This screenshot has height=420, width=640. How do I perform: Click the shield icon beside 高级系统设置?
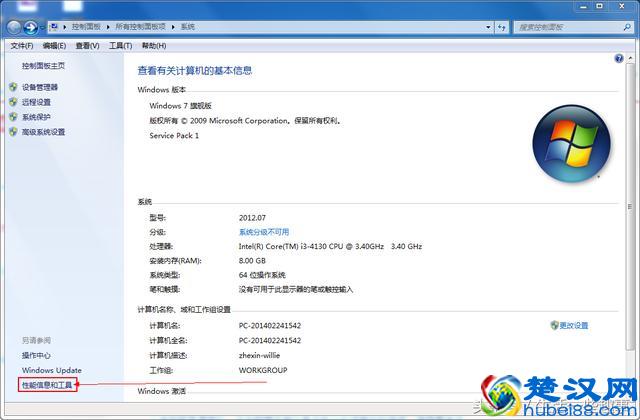pyautogui.click(x=13, y=131)
